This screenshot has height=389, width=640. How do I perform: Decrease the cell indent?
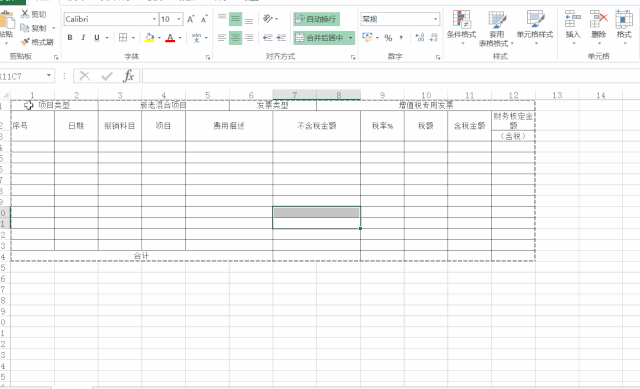[268, 38]
